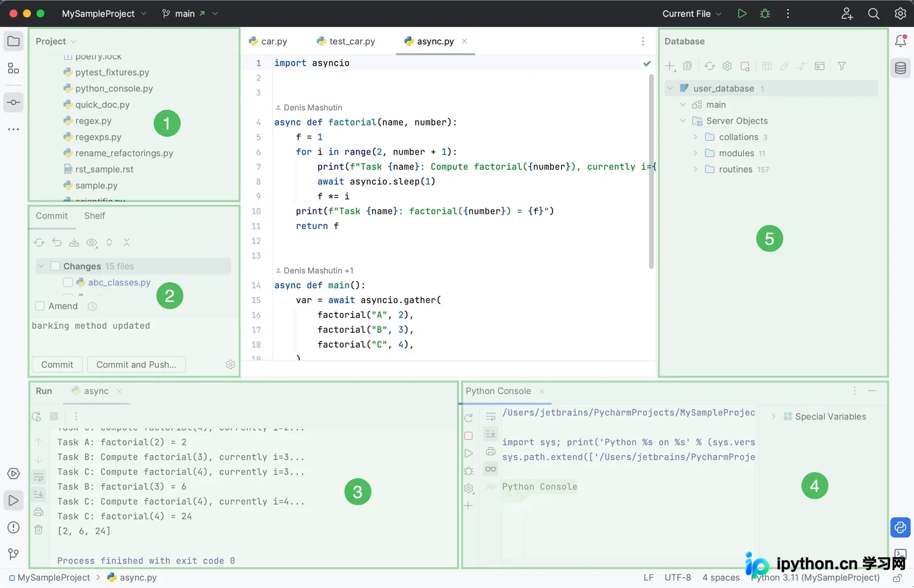Screen dimensions: 914x588
Task: Click the Commit button
Action: pos(57,365)
